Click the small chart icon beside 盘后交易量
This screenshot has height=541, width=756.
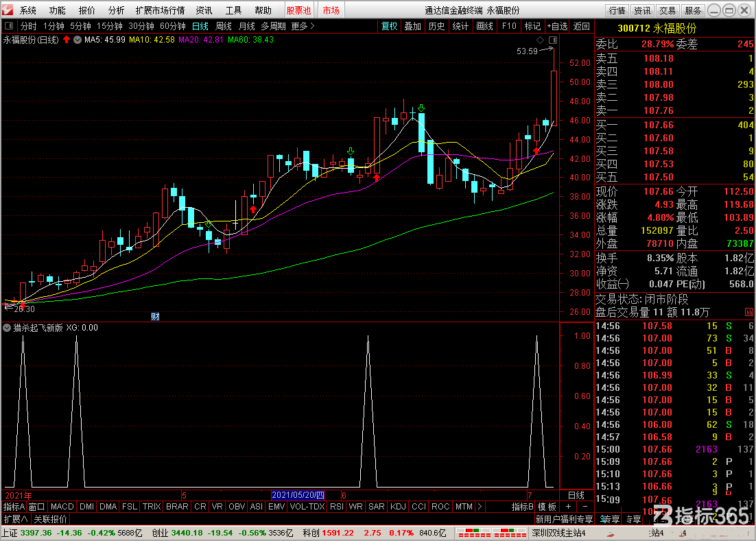coord(748,312)
